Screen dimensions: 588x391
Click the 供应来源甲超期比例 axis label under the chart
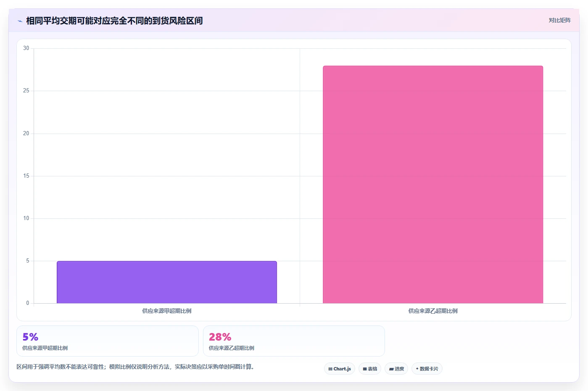[167, 311]
